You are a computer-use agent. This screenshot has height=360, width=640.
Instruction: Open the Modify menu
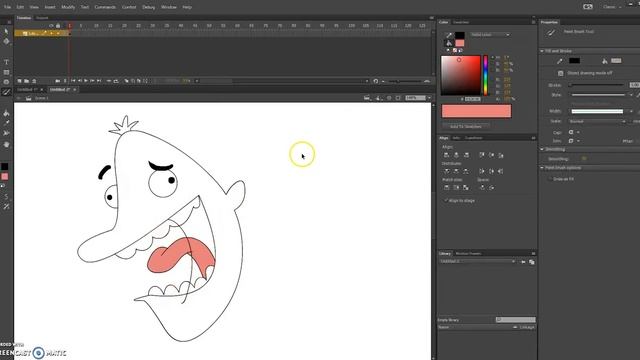(x=68, y=7)
